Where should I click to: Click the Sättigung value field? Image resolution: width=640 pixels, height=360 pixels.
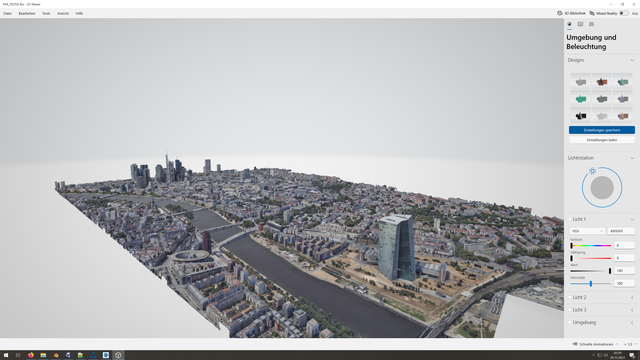(x=624, y=258)
